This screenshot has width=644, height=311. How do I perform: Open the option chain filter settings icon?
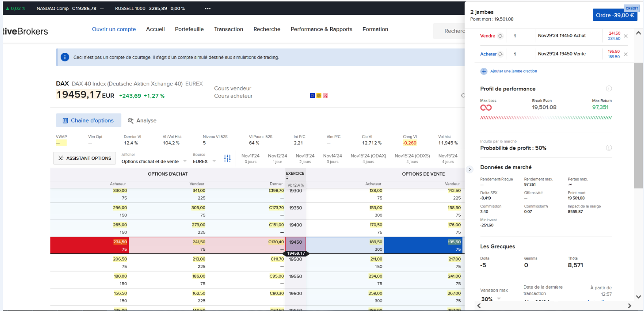click(227, 158)
